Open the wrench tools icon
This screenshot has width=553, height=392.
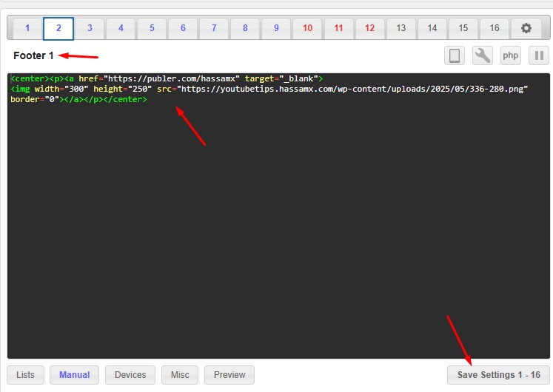point(483,55)
